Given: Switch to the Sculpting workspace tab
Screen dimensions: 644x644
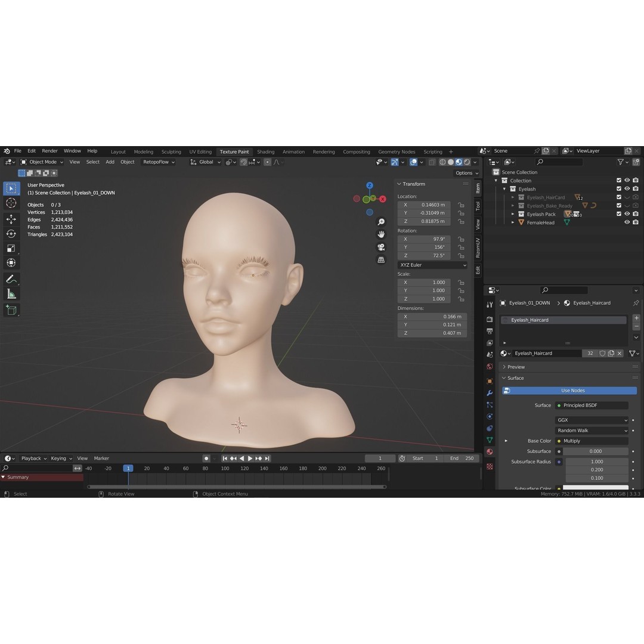Looking at the screenshot, I should coord(171,151).
